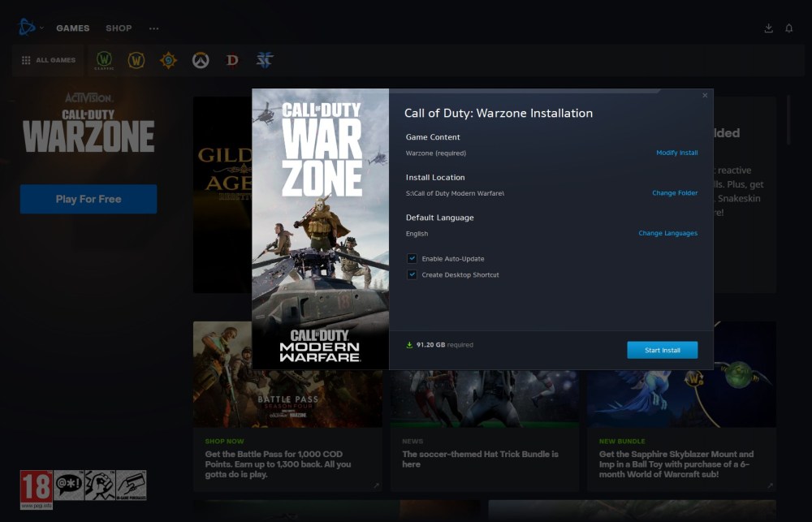Open the Overwatch game page
Viewport: 812px width, 522px height.
(x=201, y=59)
